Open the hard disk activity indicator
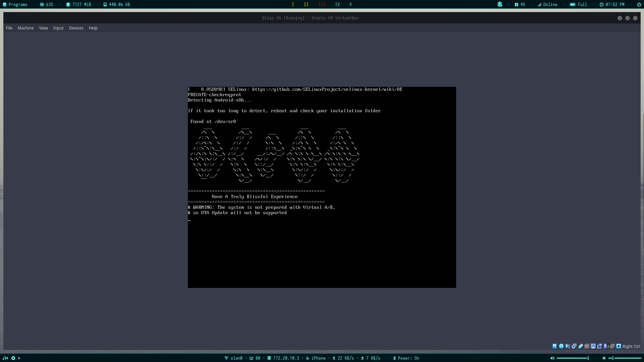This screenshot has height=362, width=644. pos(554,346)
